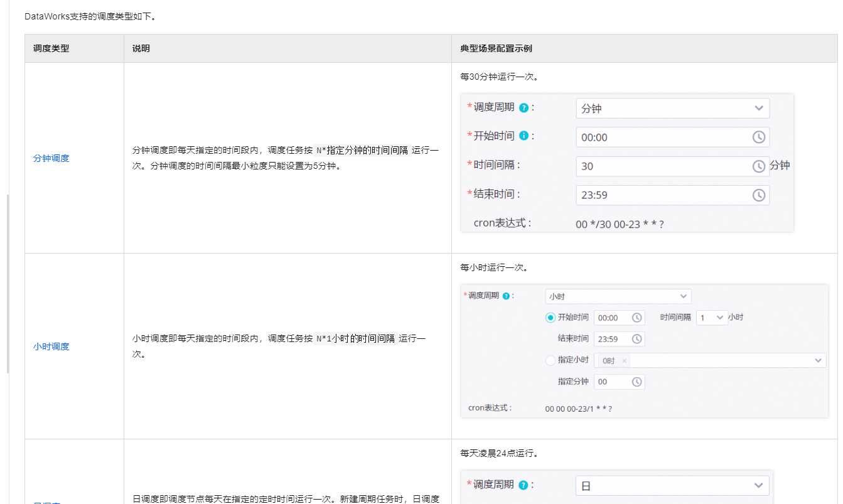
Task: Open the 调度周期 dropdown showing 日
Action: [672, 486]
